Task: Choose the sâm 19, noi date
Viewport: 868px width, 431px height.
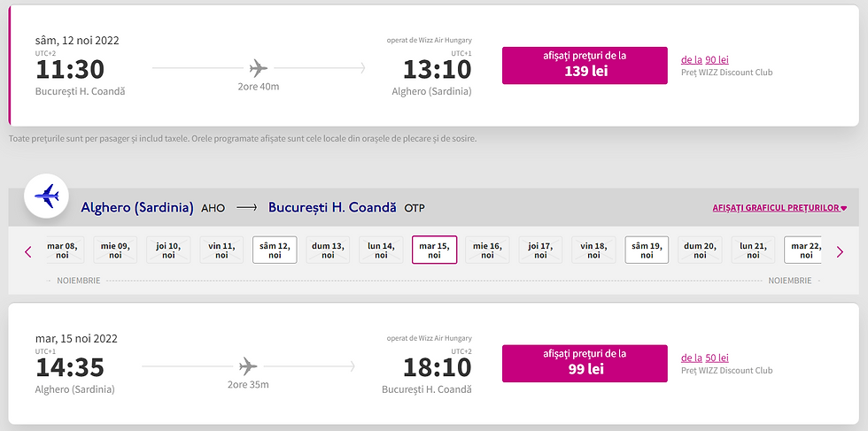Action: coord(647,250)
